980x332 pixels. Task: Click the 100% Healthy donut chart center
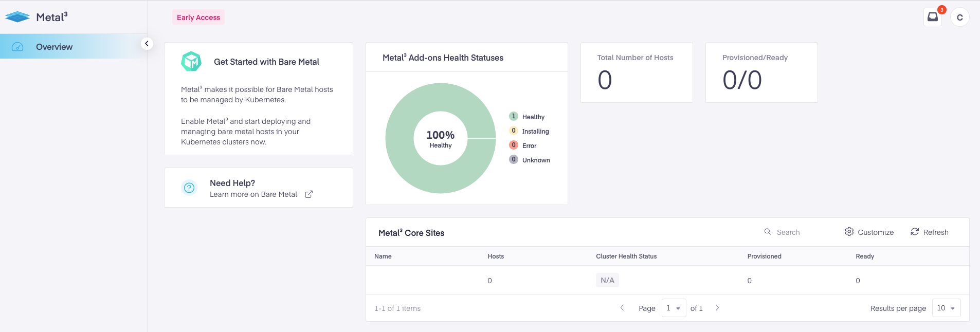(441, 138)
